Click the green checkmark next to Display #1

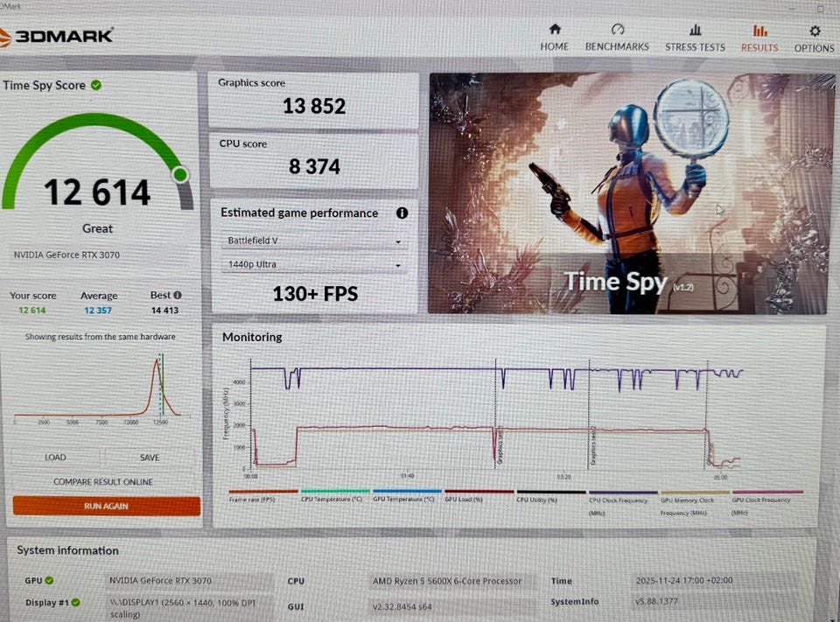[x=75, y=602]
